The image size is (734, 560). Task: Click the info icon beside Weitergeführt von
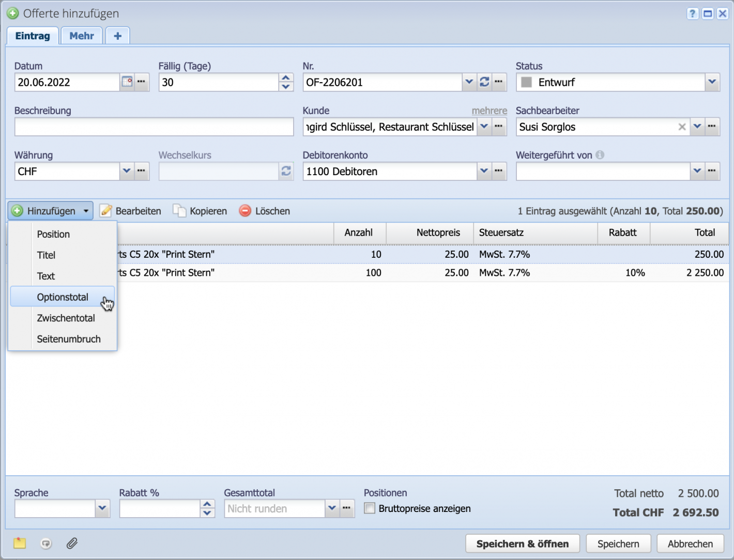click(601, 154)
